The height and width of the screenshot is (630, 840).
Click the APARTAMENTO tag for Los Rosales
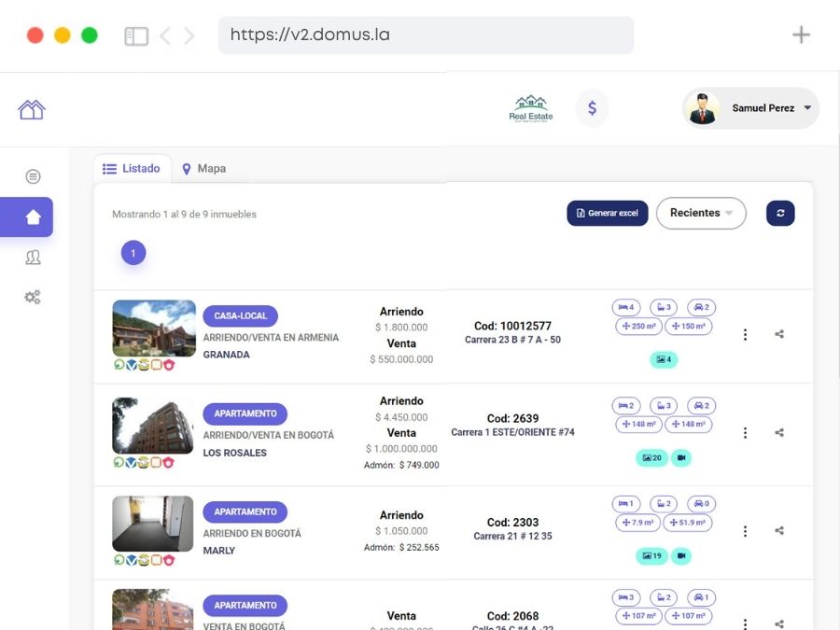245,413
